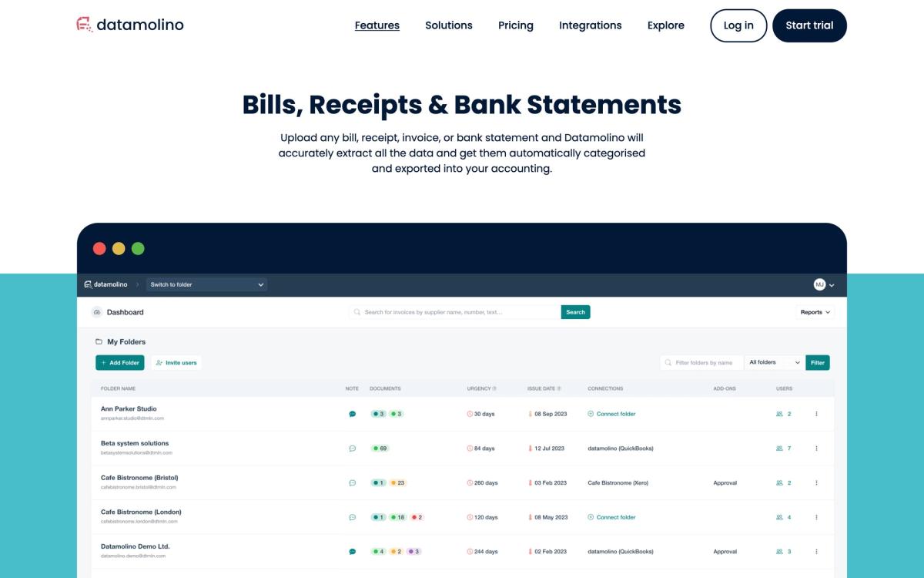
Task: Open the three-dot menu for Datamolino Demo Ltd.
Action: [816, 552]
